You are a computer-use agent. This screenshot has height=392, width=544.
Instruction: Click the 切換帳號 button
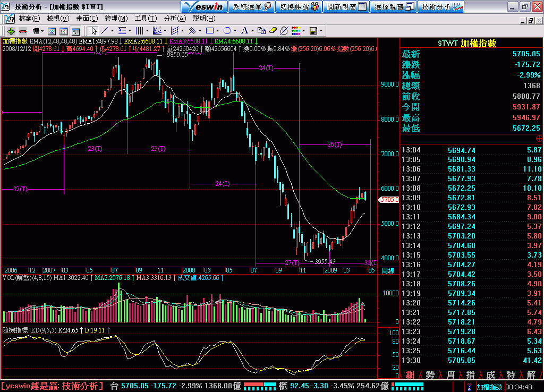299,6
